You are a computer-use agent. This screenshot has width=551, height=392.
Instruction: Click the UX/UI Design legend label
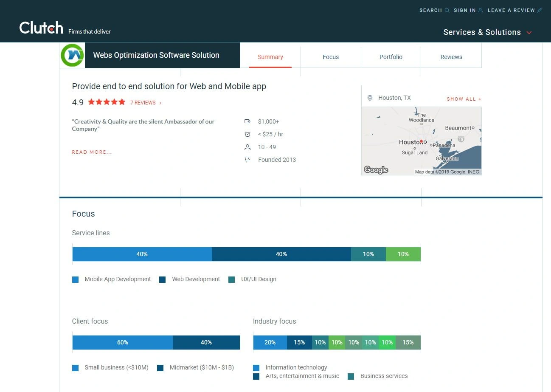pyautogui.click(x=259, y=279)
